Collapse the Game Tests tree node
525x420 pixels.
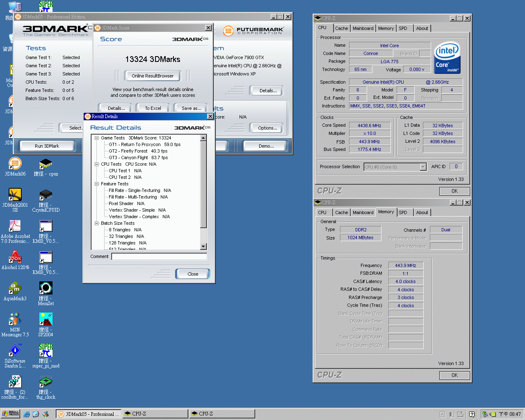coord(97,138)
